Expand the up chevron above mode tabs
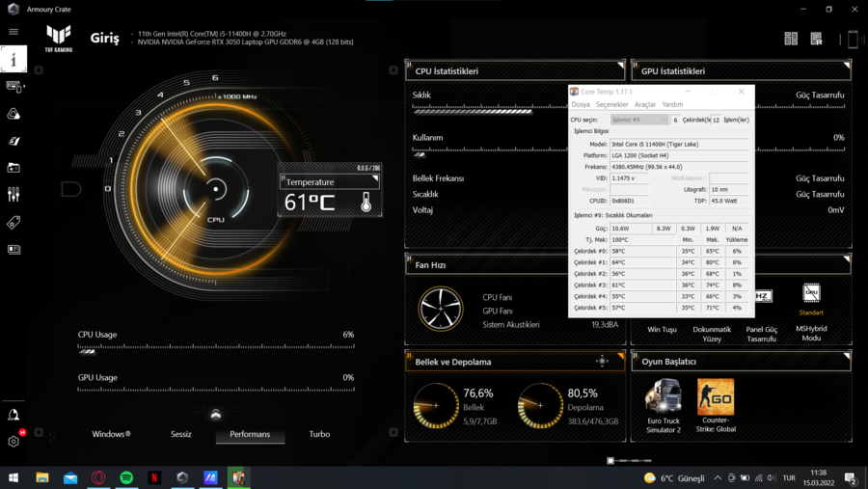 pos(216,414)
